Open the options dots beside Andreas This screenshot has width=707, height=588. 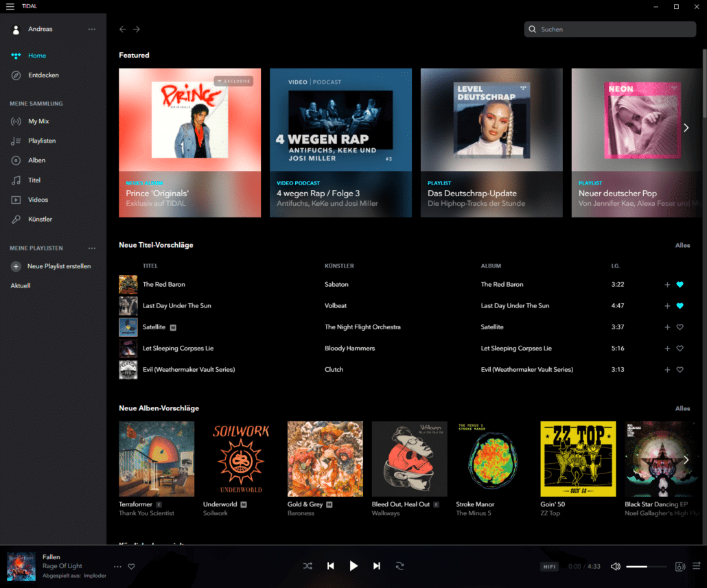(x=92, y=30)
